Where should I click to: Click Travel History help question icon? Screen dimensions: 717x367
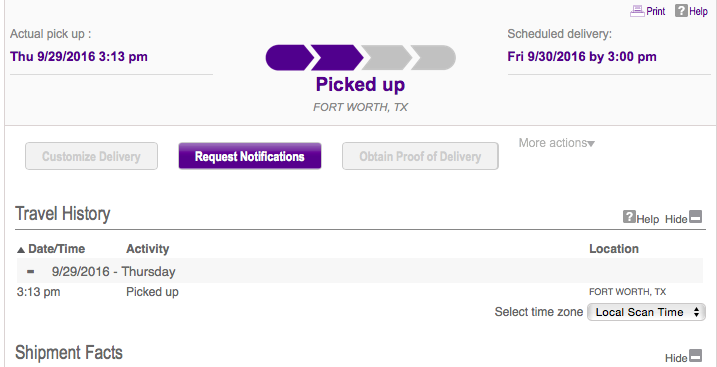(x=629, y=217)
